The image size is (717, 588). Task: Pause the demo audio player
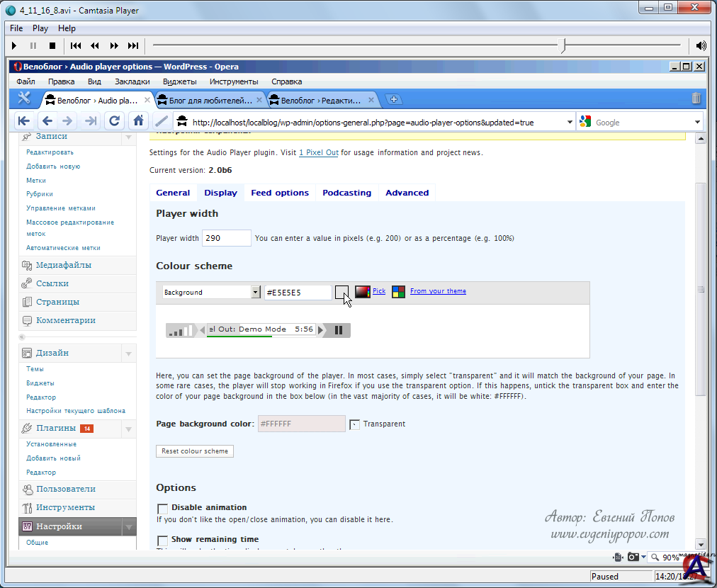click(339, 329)
